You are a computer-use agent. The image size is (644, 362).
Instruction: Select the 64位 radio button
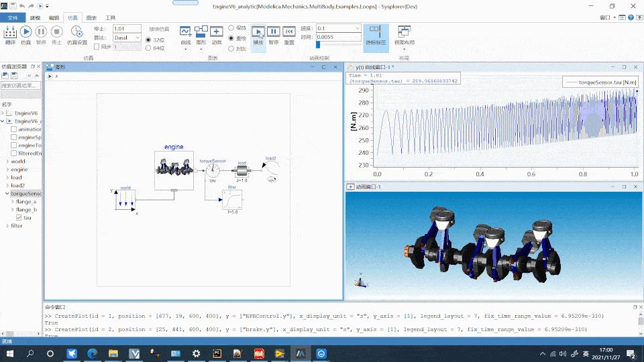[x=148, y=48]
